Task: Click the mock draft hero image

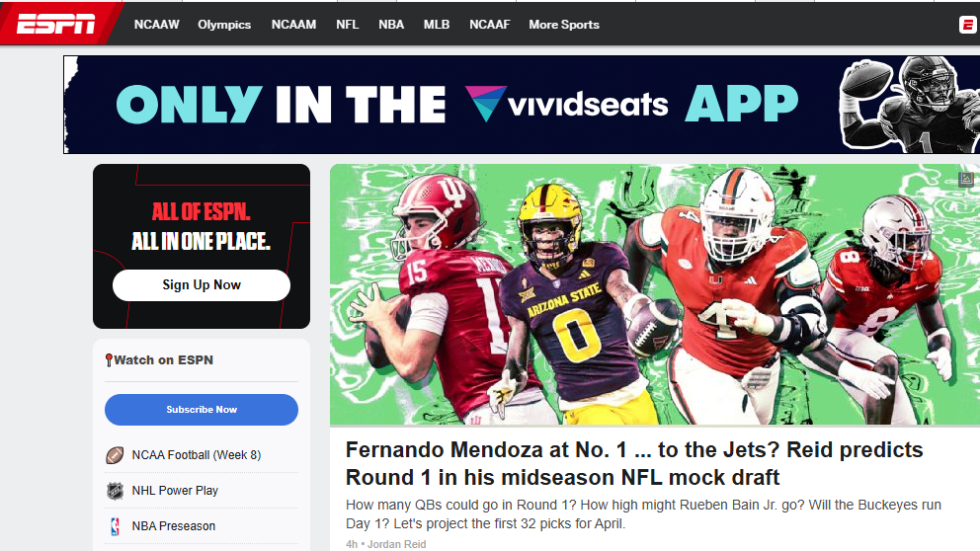Action: click(x=655, y=295)
